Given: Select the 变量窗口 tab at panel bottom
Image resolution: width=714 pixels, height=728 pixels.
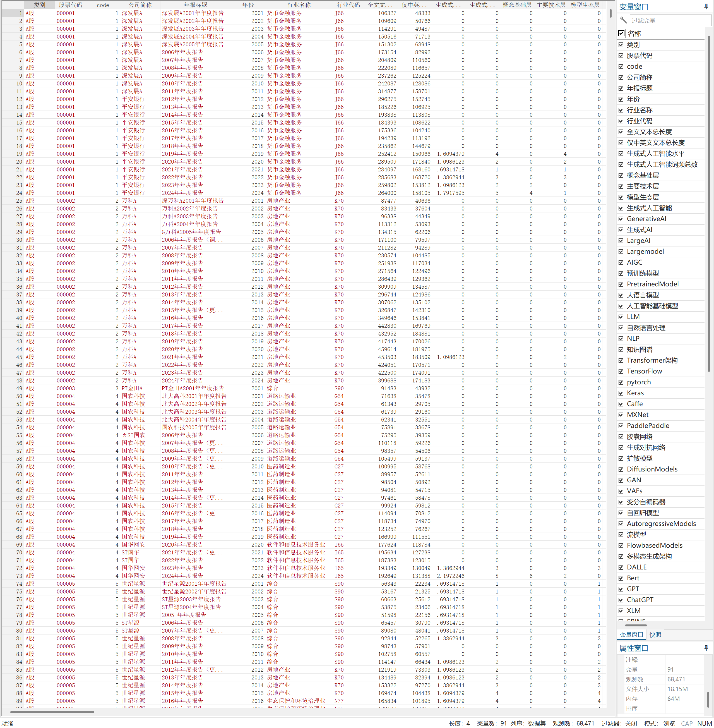Looking at the screenshot, I should click(x=631, y=634).
